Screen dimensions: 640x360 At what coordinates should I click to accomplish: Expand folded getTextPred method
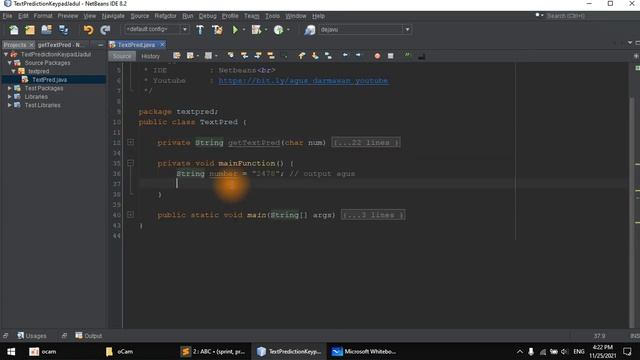point(130,142)
